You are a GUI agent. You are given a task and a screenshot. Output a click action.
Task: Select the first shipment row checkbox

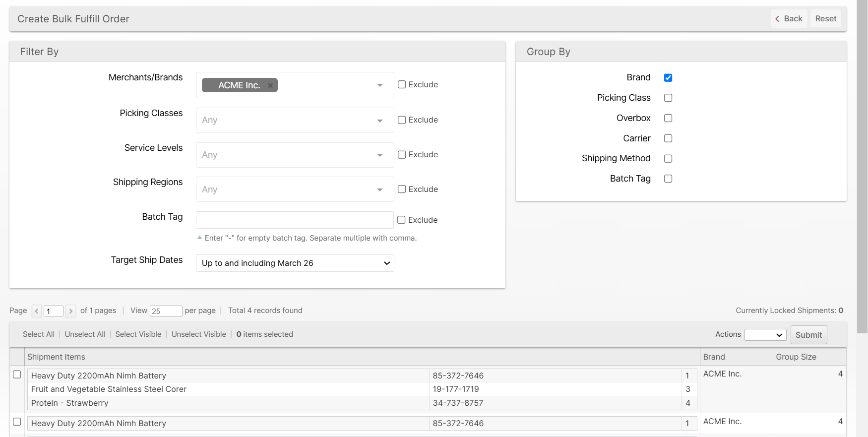17,375
